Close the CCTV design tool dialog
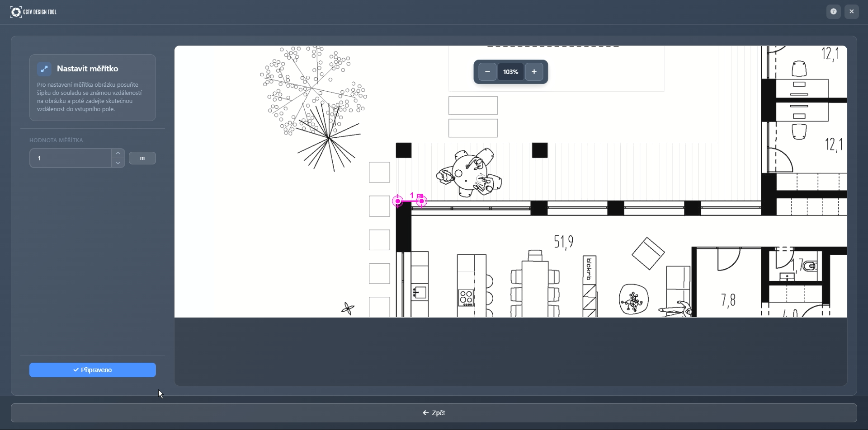 [x=852, y=12]
